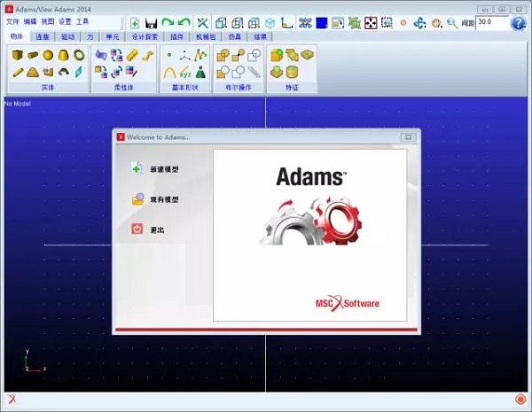Close the Welcome to Adams dialog
The width and height of the screenshot is (532, 412).
pos(409,137)
